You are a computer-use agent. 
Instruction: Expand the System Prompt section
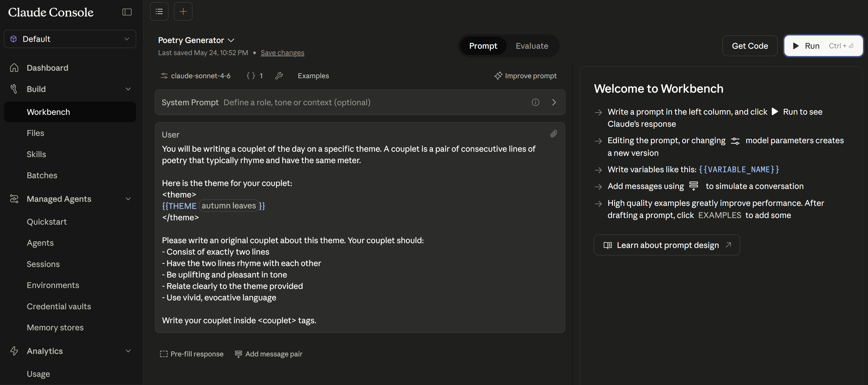click(554, 102)
